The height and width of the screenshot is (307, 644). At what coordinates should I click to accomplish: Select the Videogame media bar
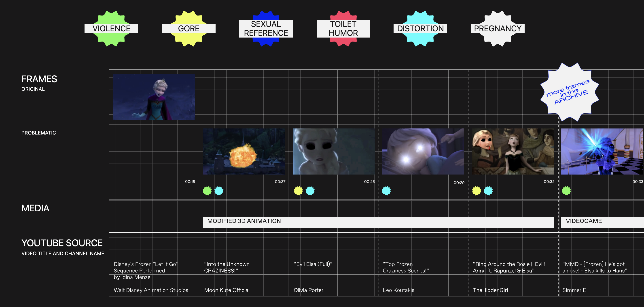point(602,222)
